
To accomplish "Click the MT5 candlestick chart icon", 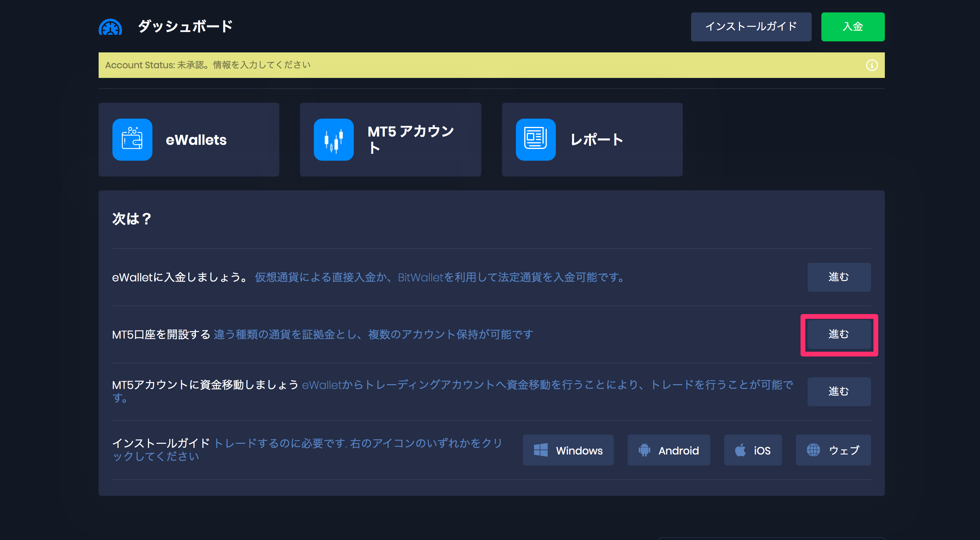I will pyautogui.click(x=334, y=139).
